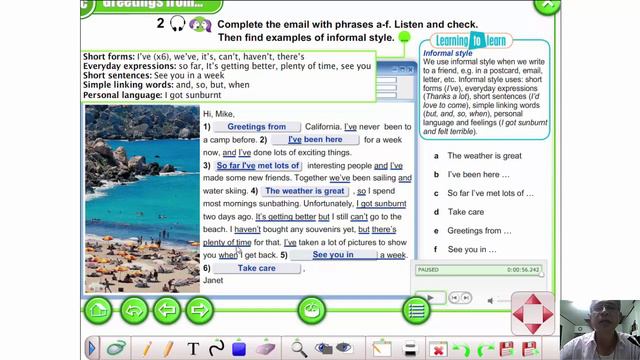Click the green round center activity button

click(311, 310)
